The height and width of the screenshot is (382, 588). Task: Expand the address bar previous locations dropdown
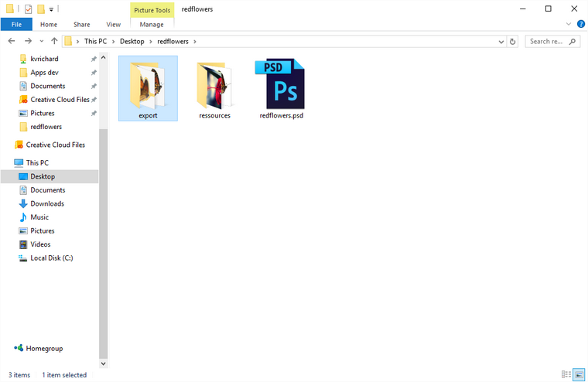[501, 42]
